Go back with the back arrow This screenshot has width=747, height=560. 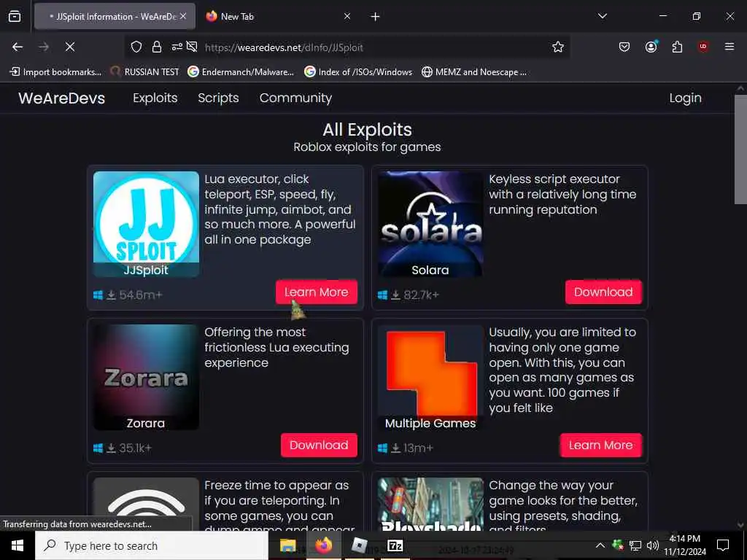18,47
